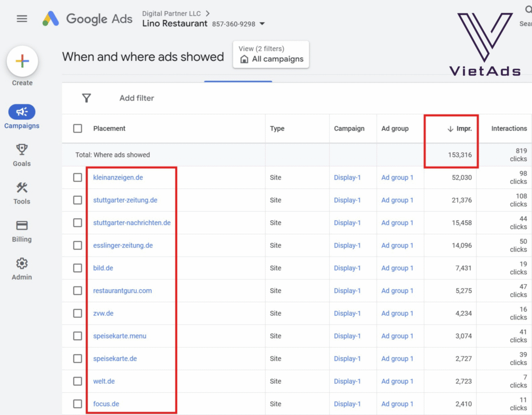The width and height of the screenshot is (532, 415).
Task: Select the 7,431 impressions cell
Action: 463,268
